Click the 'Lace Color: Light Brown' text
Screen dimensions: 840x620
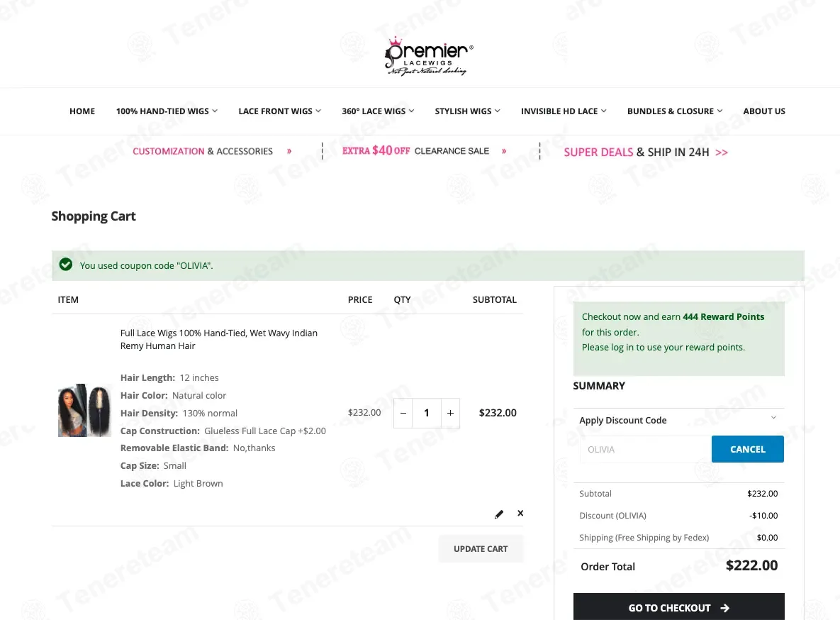172,483
